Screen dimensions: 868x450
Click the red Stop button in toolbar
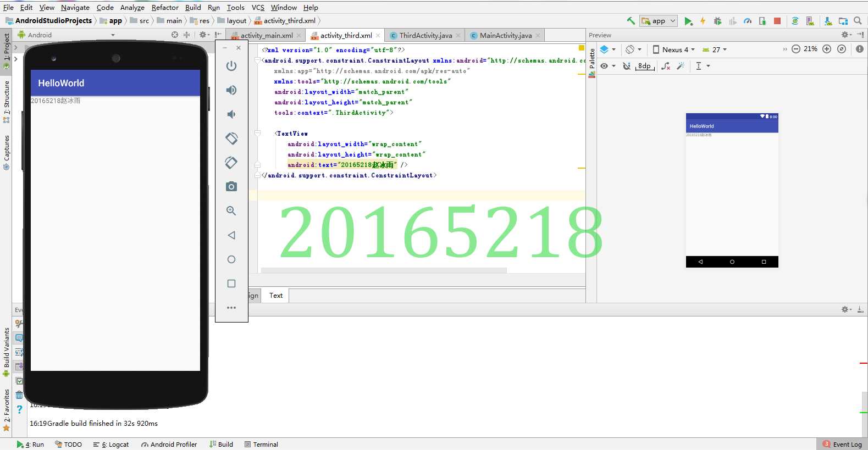[x=777, y=21]
